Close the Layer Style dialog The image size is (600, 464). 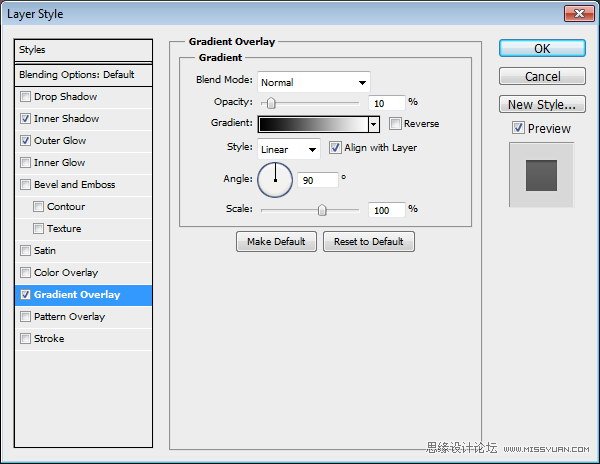[579, 14]
